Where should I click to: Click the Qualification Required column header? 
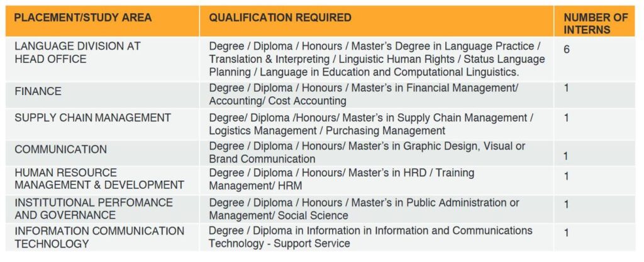[x=280, y=18]
